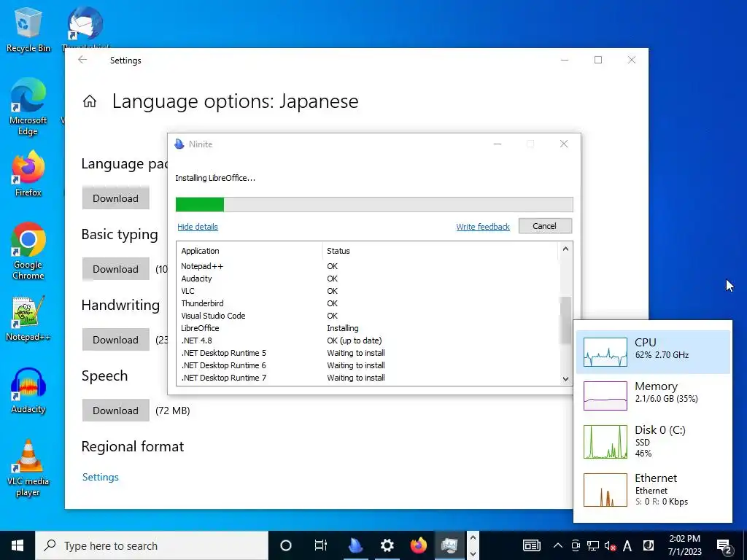This screenshot has height=560, width=747.
Task: Click the taskbar toolbar down arrow
Action: (473, 554)
